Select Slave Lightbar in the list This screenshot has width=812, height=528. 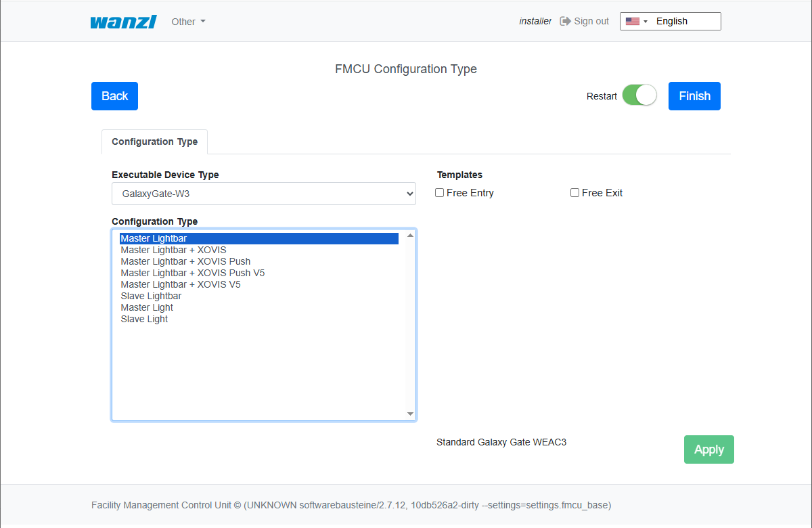151,296
